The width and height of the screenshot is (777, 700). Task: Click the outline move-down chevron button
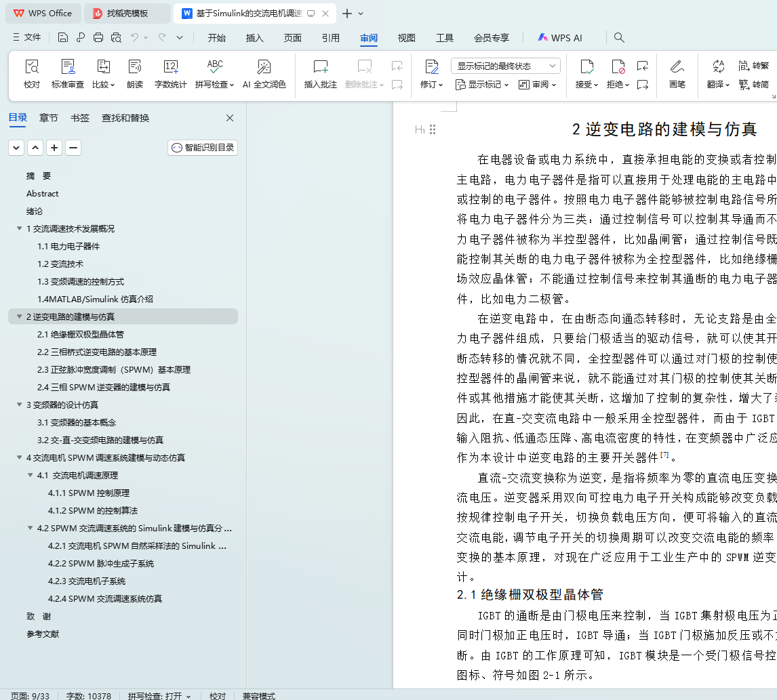(16, 148)
